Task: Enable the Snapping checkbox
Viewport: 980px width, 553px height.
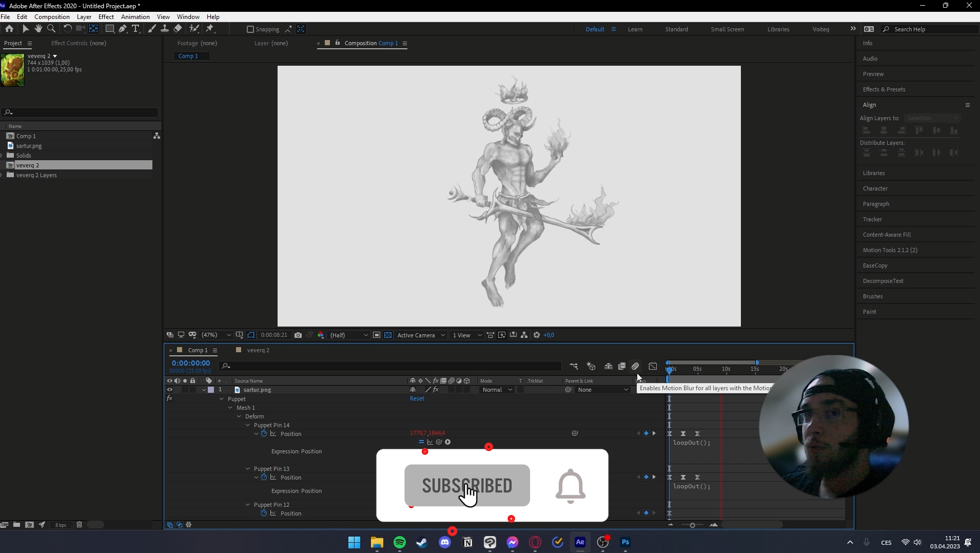Action: pyautogui.click(x=250, y=29)
